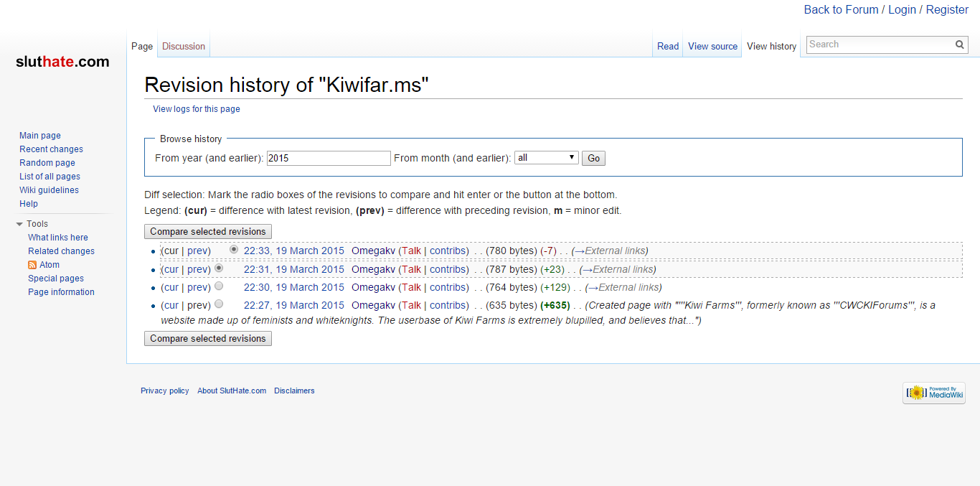Click Omegakv user link in 22:33 row
980x486 pixels.
click(373, 251)
